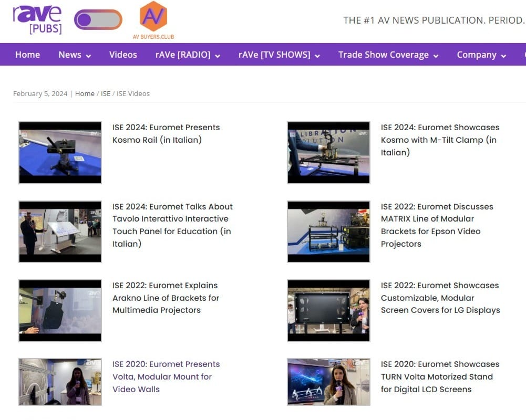Open Euromet Presents Volta article link
Screen dimensions: 526x420
[166, 377]
